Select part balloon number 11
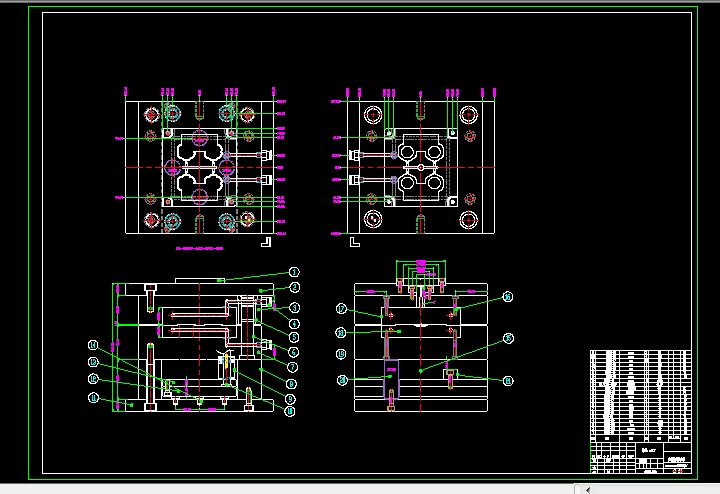Image resolution: width=720 pixels, height=494 pixels. 93,398
